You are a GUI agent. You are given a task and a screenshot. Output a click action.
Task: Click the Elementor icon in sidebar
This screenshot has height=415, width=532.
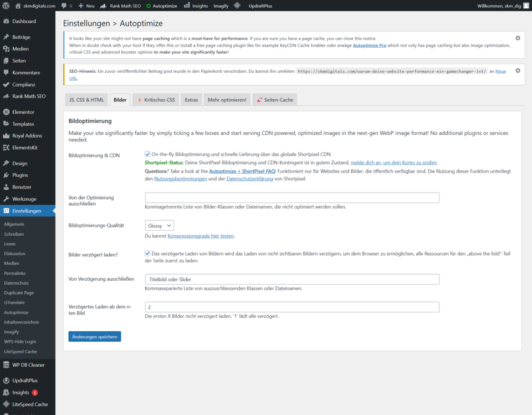tap(6, 112)
